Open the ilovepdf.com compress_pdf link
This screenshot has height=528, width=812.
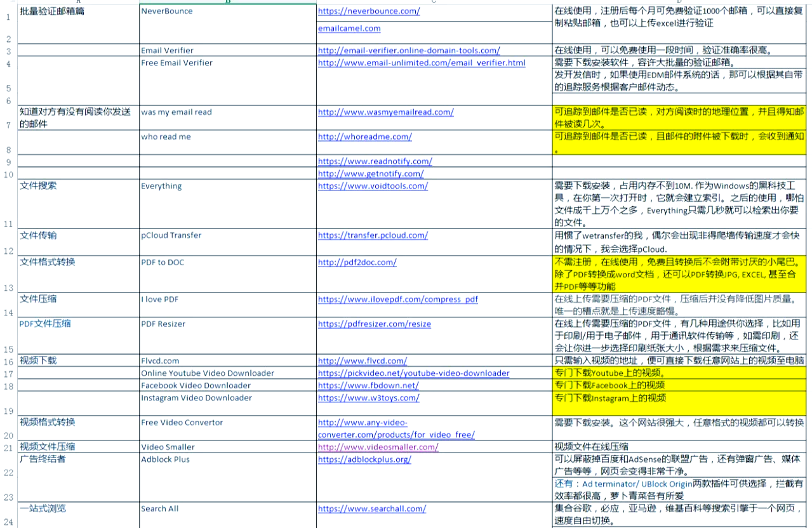397,300
